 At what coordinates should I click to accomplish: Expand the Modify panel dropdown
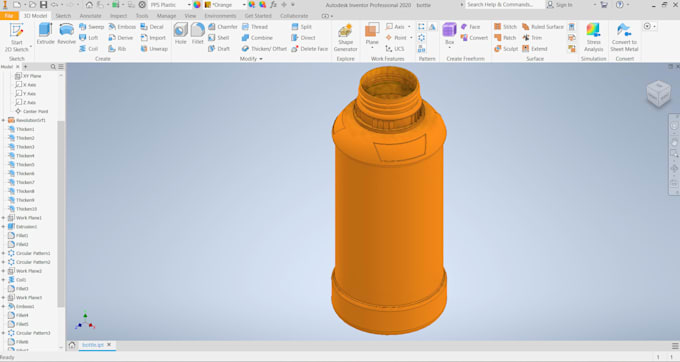(x=251, y=59)
